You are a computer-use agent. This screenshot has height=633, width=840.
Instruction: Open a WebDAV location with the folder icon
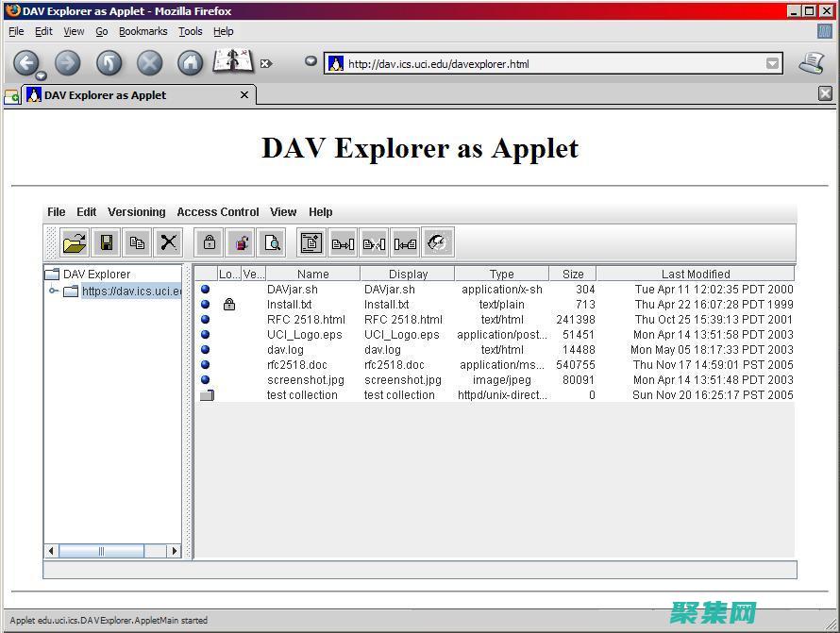[x=74, y=242]
